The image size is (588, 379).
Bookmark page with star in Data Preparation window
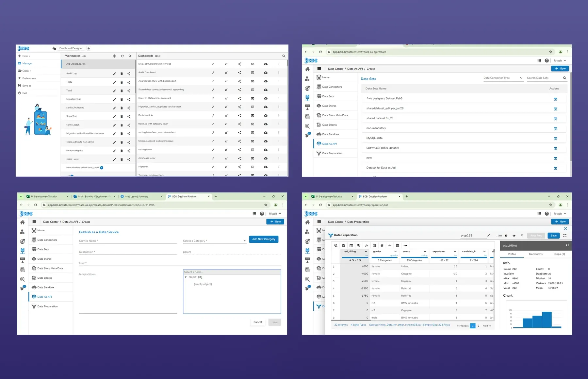[x=551, y=205]
